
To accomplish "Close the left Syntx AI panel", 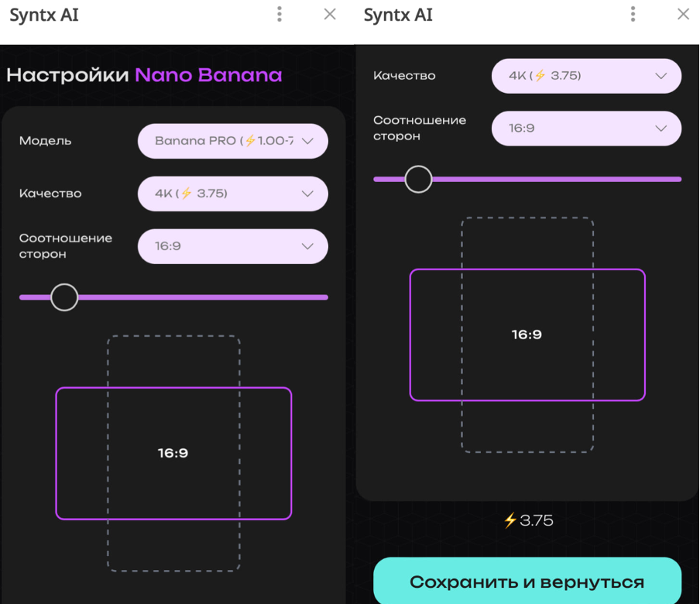I will 330,15.
